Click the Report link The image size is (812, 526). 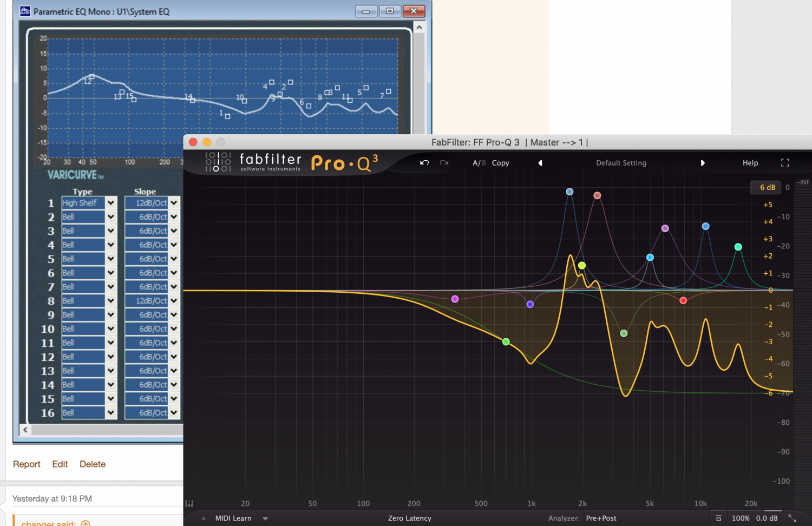pos(27,464)
